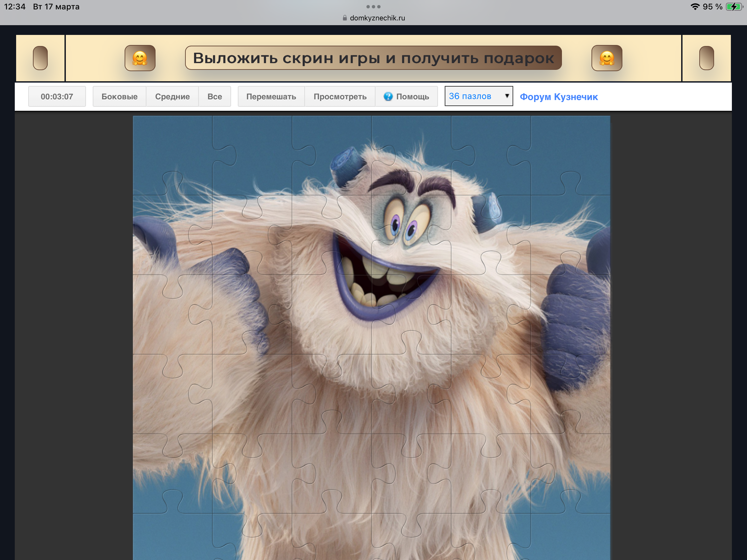Open the Форум Кузнечик link
The image size is (747, 560).
click(559, 97)
